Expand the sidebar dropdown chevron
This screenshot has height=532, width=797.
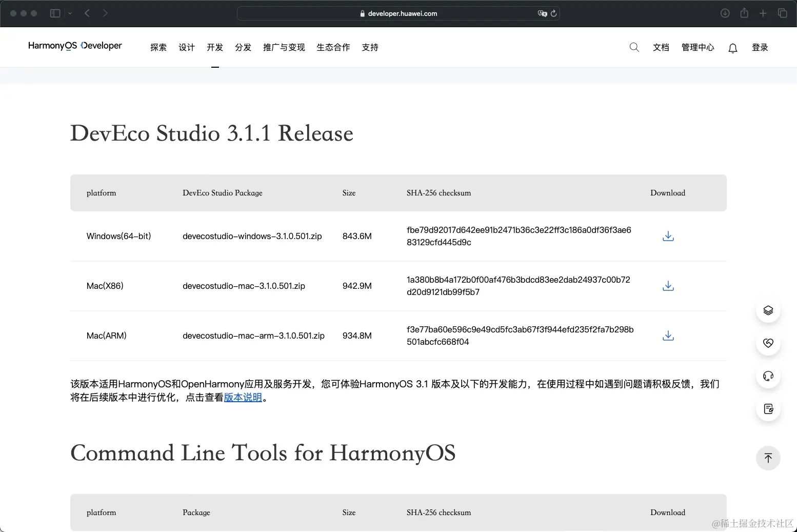pyautogui.click(x=70, y=13)
